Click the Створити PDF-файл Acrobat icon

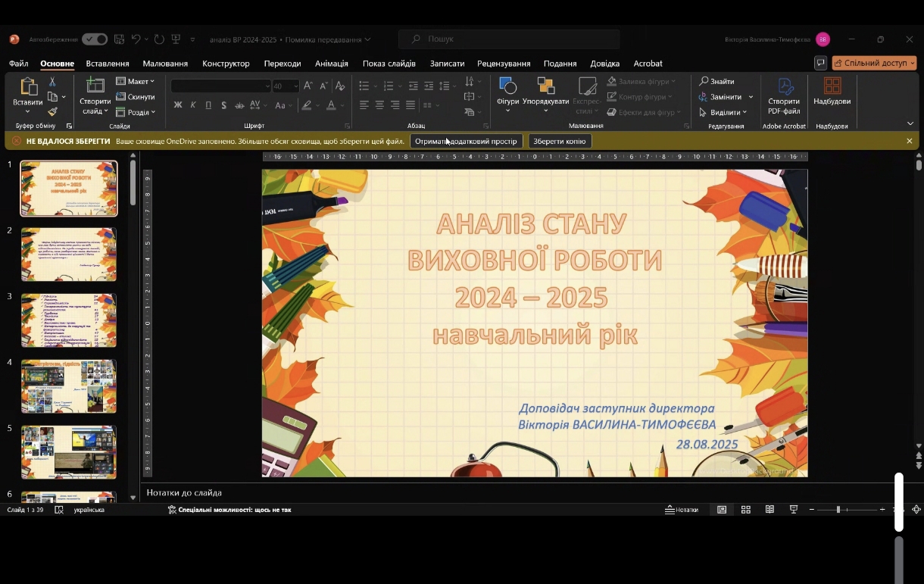tap(784, 87)
